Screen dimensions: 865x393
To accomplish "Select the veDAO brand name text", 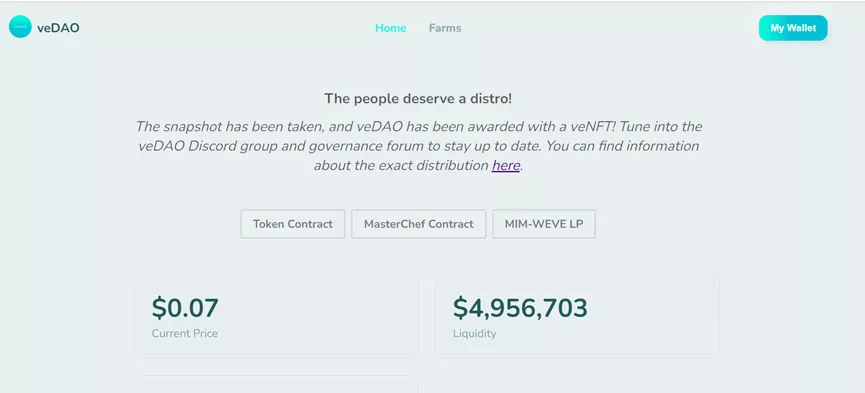I will (x=58, y=28).
